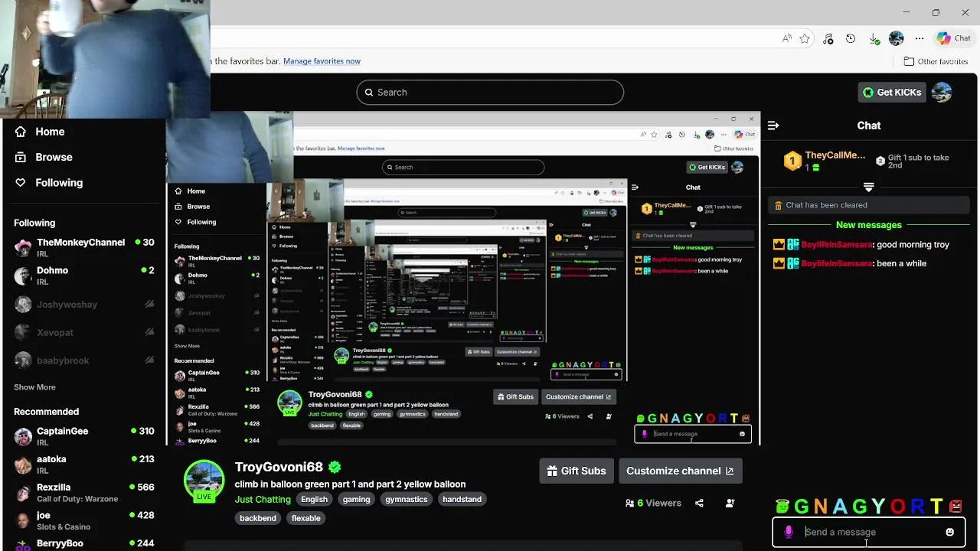
Task: Select the main handstand tag chip
Action: coord(462,499)
